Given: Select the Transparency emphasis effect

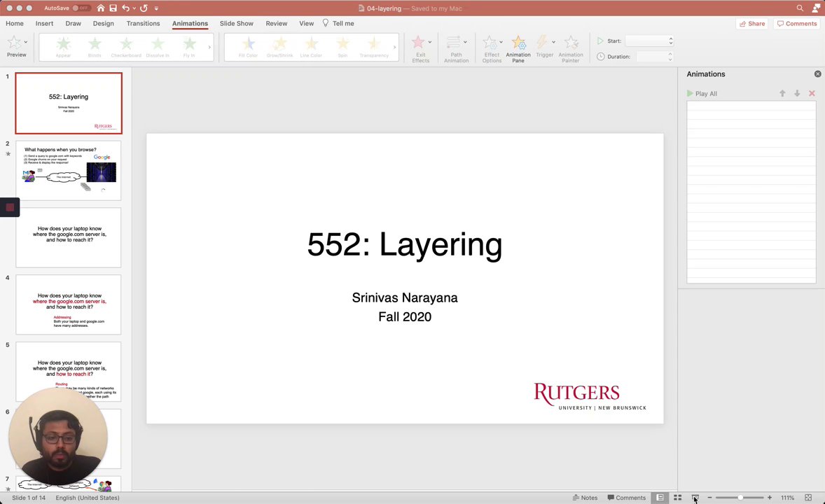Looking at the screenshot, I should (374, 47).
